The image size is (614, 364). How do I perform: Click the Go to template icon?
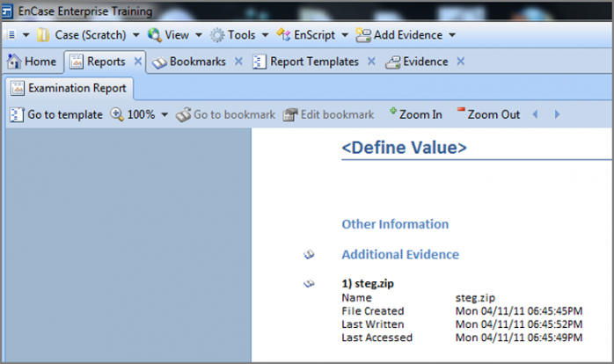point(17,114)
